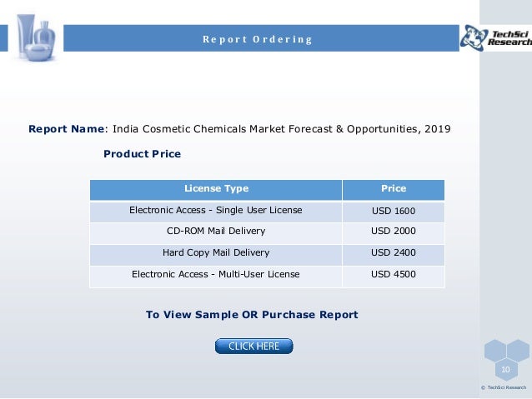Click the TechSci Research copyright footer text

coord(504,387)
